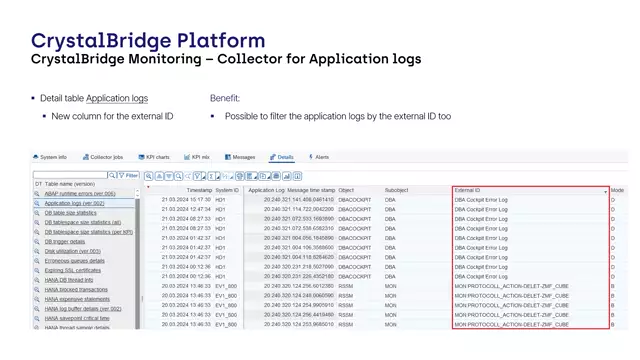
Task: Open the Alerts tab
Action: tap(319, 157)
